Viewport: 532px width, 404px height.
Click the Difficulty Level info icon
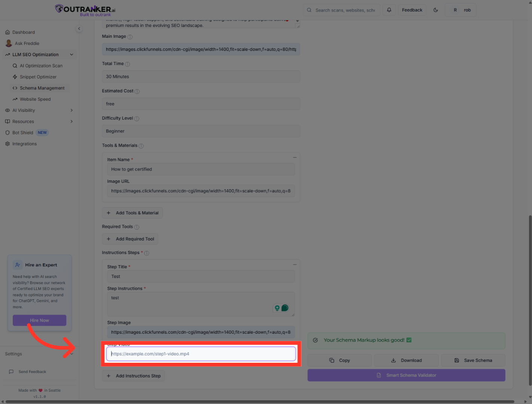coord(137,119)
